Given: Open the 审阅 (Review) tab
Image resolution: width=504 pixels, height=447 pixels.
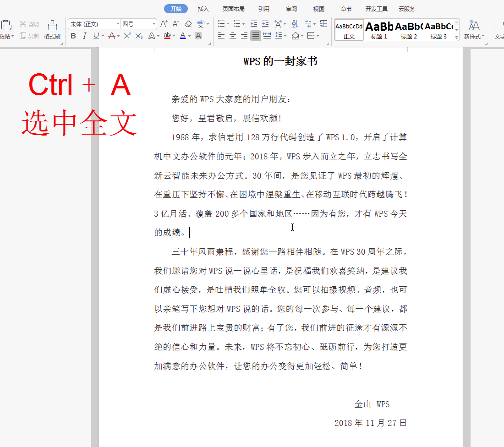Looking at the screenshot, I should point(291,9).
